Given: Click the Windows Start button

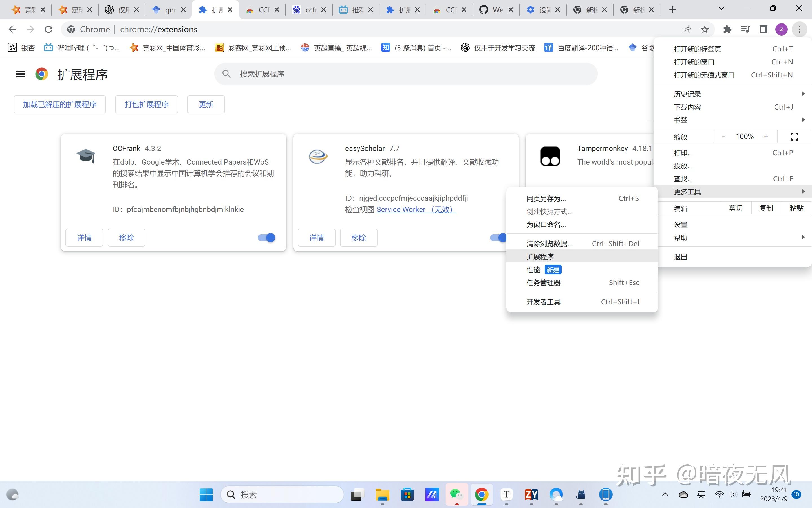Looking at the screenshot, I should pos(206,494).
